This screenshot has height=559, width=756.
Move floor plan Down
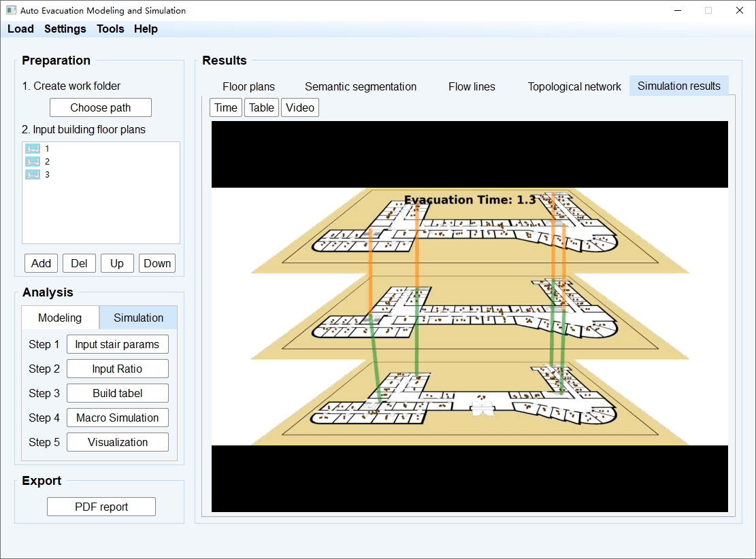click(157, 264)
